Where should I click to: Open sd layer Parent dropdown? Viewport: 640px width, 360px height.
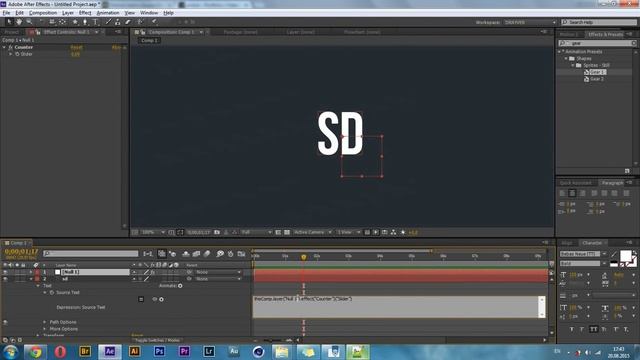(217, 279)
